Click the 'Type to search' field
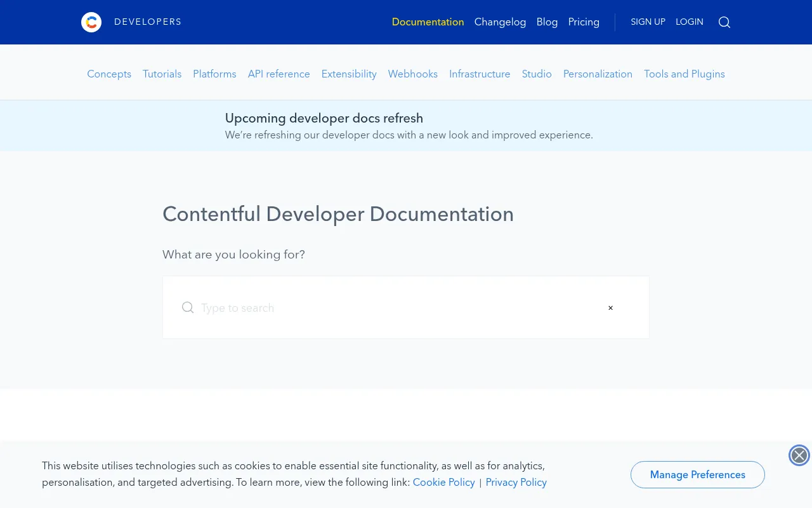The width and height of the screenshot is (812, 508). [406, 307]
